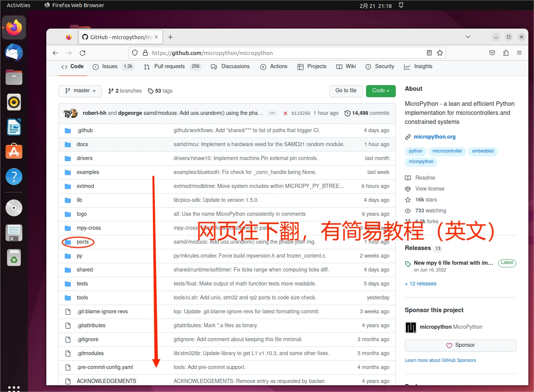Open the green Code dropdown button
534x392 pixels.
[x=381, y=91]
